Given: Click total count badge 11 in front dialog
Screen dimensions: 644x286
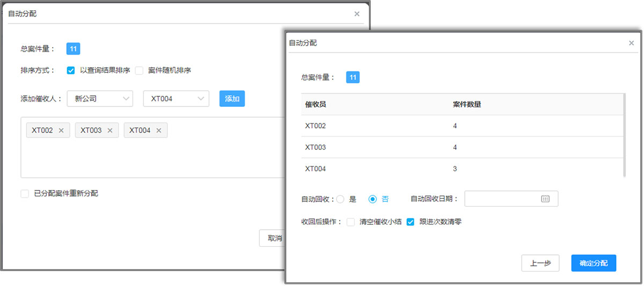Looking at the screenshot, I should tap(353, 77).
